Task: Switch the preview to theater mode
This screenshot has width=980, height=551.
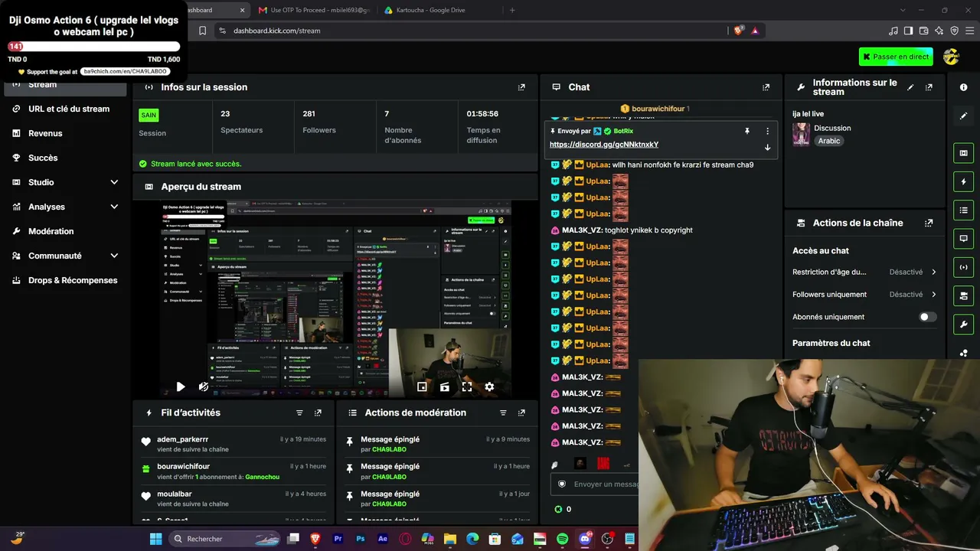Action: click(x=444, y=387)
